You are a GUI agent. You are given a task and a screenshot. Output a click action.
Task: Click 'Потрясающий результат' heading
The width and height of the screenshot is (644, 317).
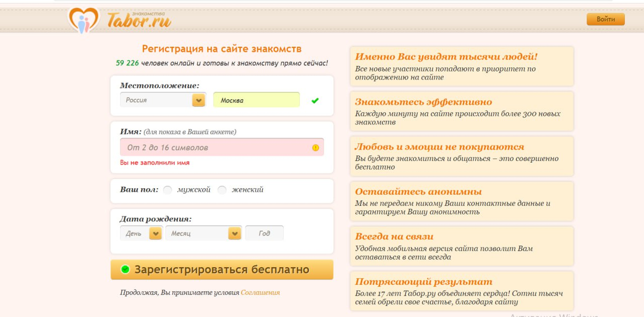tap(423, 282)
